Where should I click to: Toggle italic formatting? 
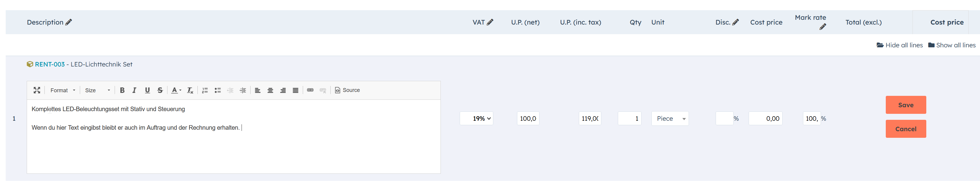click(134, 90)
